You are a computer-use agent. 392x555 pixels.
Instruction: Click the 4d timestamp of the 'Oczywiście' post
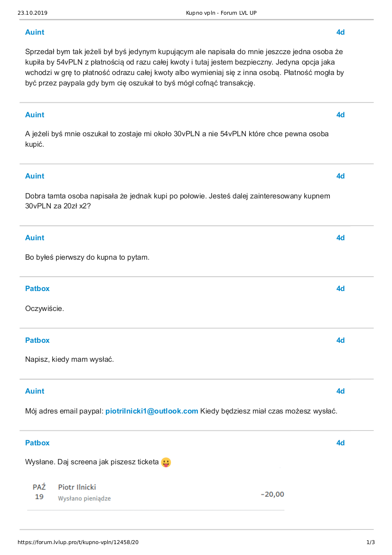[x=340, y=289]
